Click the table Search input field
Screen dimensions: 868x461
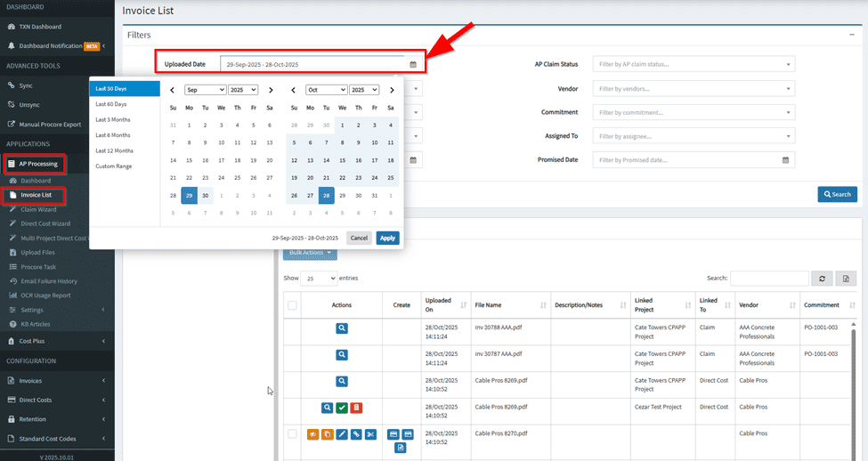(x=769, y=279)
